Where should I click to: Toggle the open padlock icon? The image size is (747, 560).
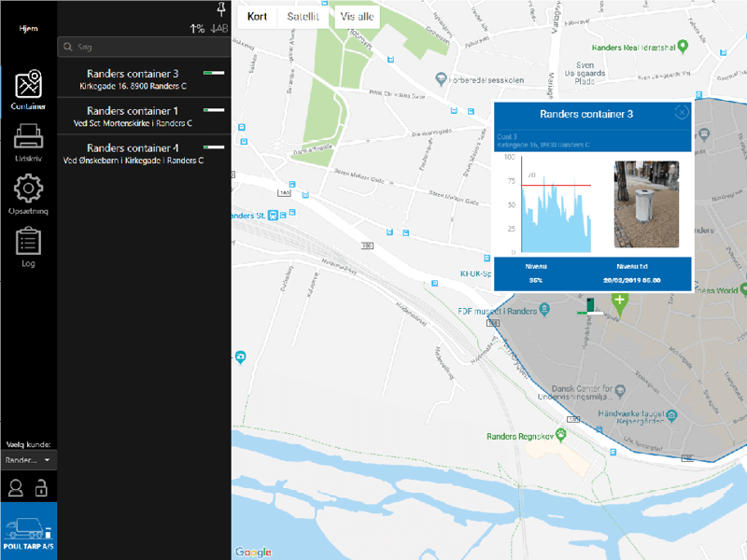(44, 486)
